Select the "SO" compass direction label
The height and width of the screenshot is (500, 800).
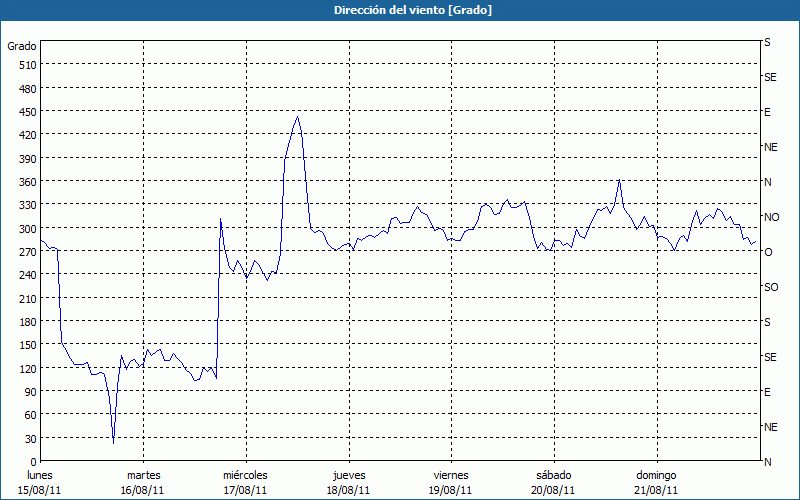pos(770,287)
